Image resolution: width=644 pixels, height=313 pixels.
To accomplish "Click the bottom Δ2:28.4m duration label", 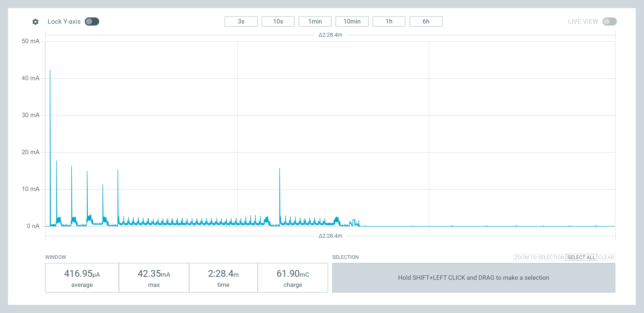I will point(330,236).
